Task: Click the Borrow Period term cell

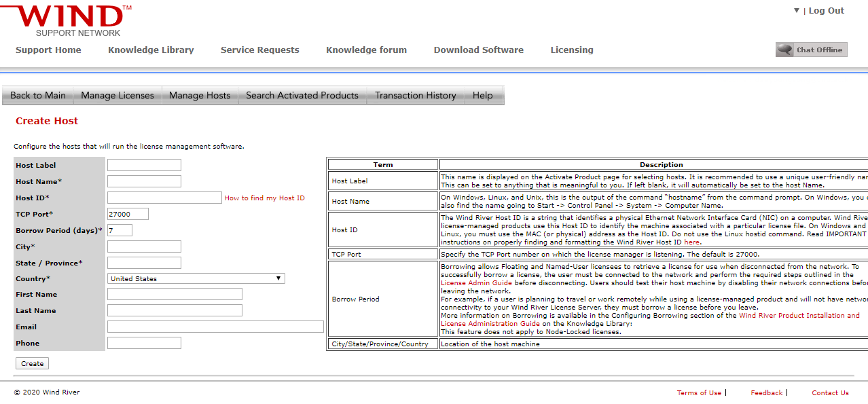Action: 383,299
